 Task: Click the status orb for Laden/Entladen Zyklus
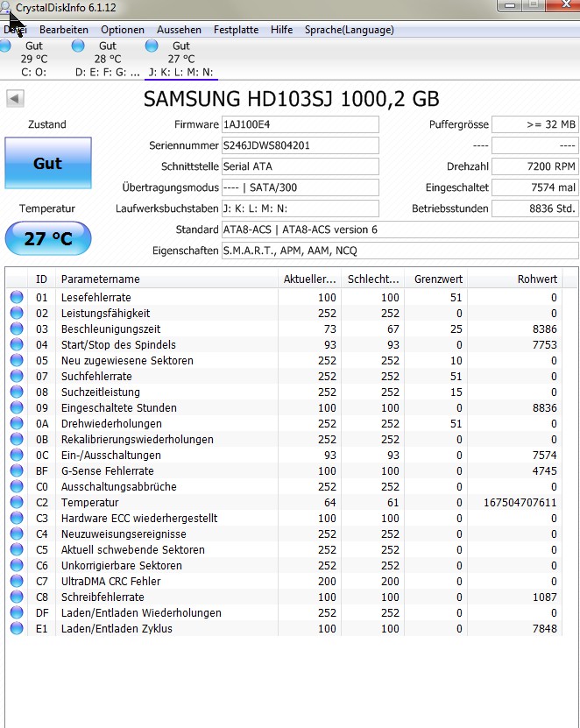[x=17, y=629]
